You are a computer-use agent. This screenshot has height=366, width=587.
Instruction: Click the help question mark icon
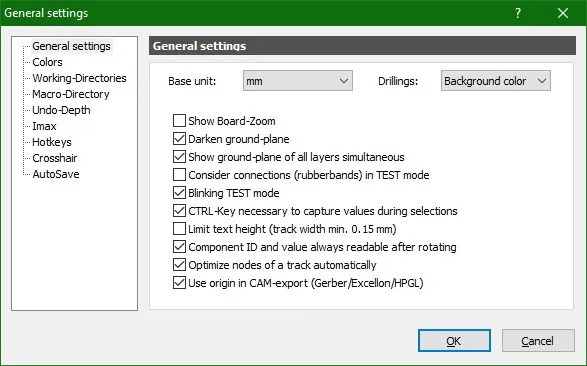point(518,13)
